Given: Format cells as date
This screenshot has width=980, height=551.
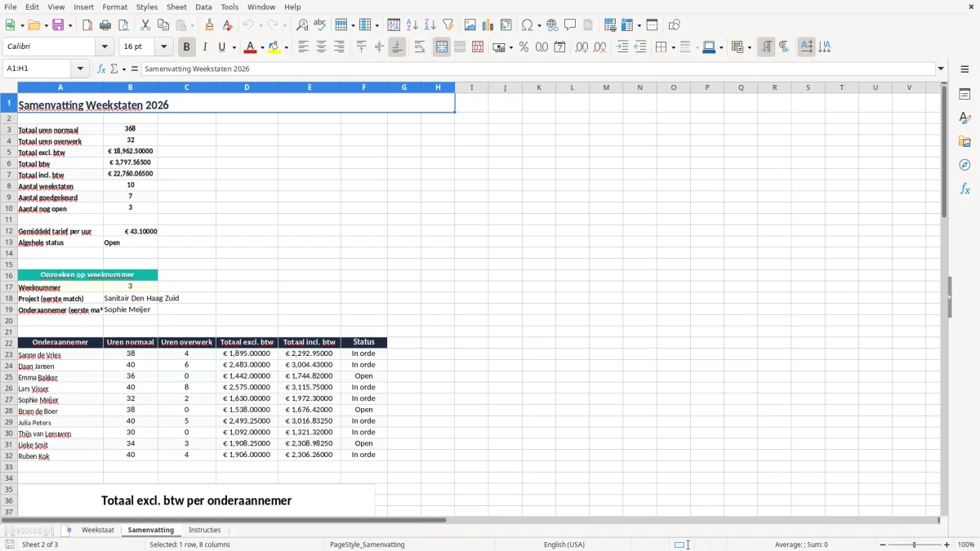Looking at the screenshot, I should pos(560,47).
